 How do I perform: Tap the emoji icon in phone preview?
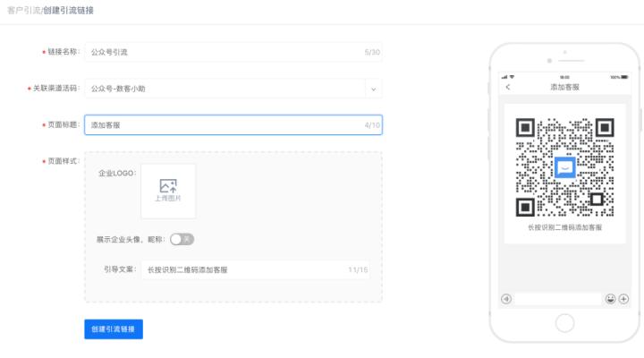(x=610, y=299)
